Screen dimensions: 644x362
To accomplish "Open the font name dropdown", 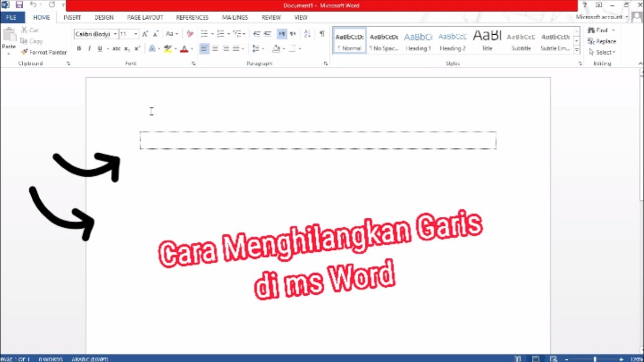I will [115, 34].
